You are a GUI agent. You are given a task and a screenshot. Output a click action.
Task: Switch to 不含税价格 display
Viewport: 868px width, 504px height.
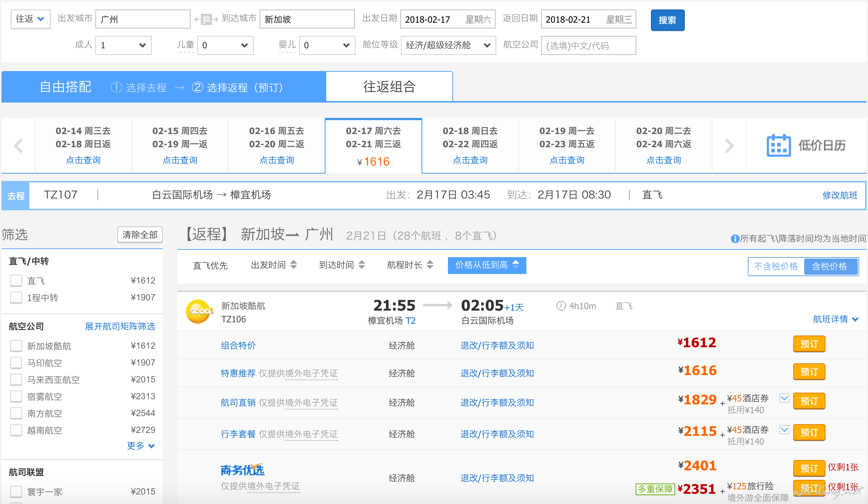point(776,266)
